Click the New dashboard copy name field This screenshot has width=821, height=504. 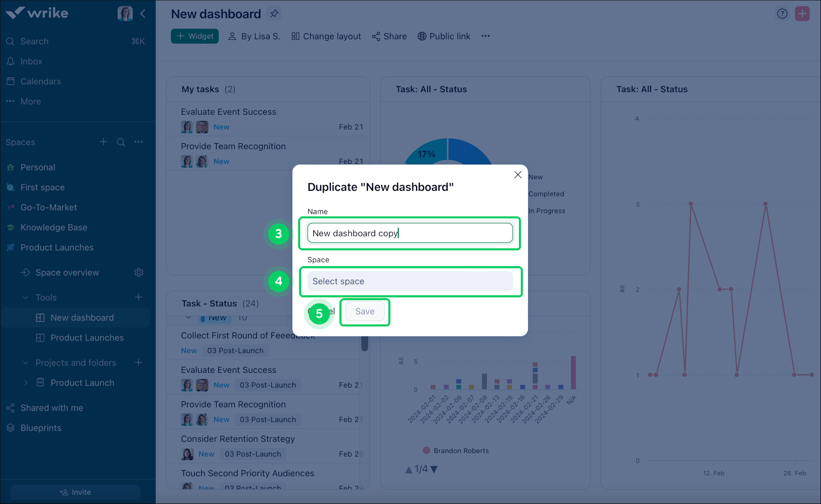coord(409,233)
